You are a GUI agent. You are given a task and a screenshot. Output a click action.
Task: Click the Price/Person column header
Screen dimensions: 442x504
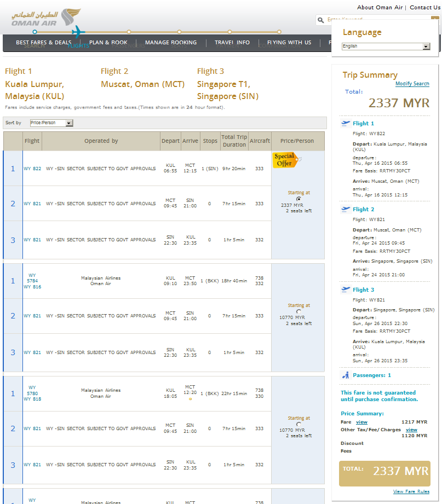(297, 141)
